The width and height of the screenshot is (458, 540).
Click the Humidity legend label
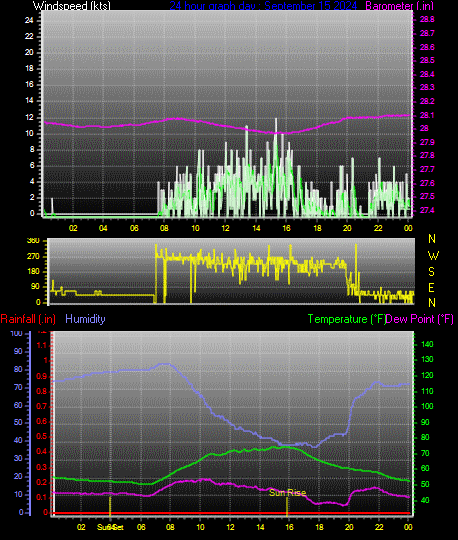coord(85,319)
